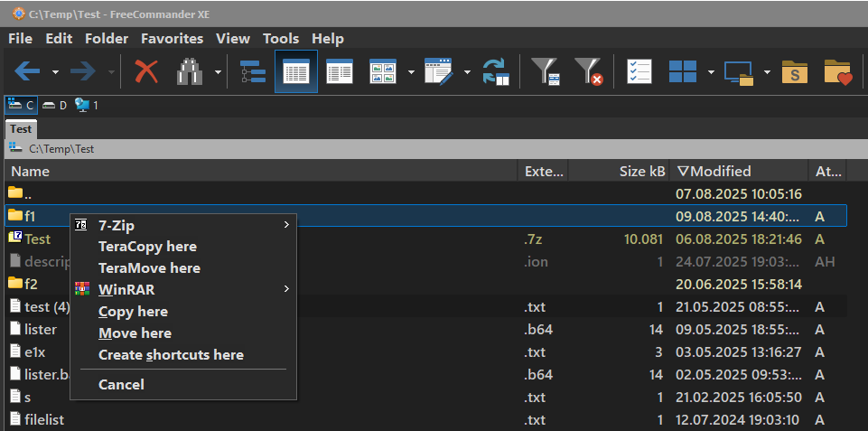The height and width of the screenshot is (431, 868).
Task: Open dropdown next to the layout grid icon
Action: click(x=711, y=72)
